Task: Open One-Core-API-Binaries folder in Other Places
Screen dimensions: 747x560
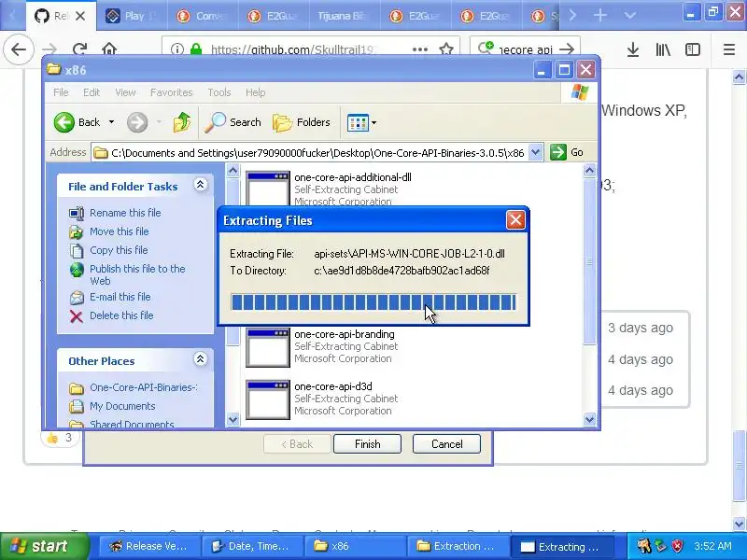Action: [x=143, y=387]
